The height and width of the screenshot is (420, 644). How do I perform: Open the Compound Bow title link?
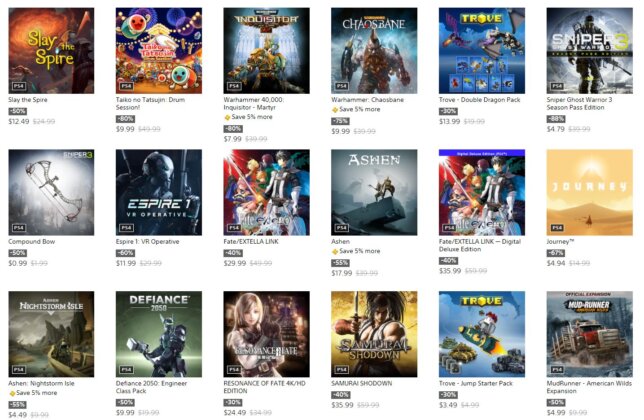tap(32, 241)
